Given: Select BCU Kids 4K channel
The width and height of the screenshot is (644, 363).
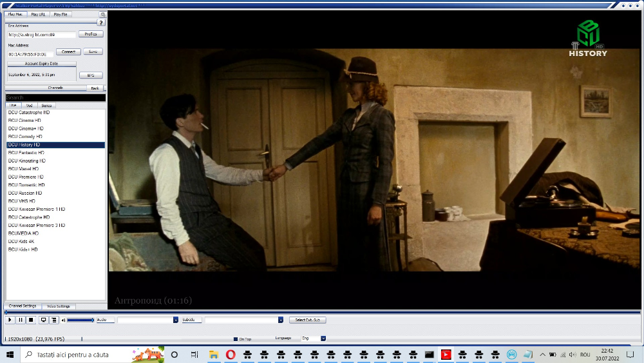Looking at the screenshot, I should tap(55, 241).
